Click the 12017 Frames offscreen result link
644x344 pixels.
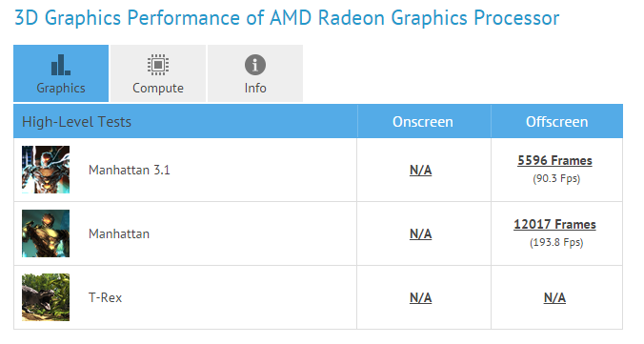tap(554, 224)
